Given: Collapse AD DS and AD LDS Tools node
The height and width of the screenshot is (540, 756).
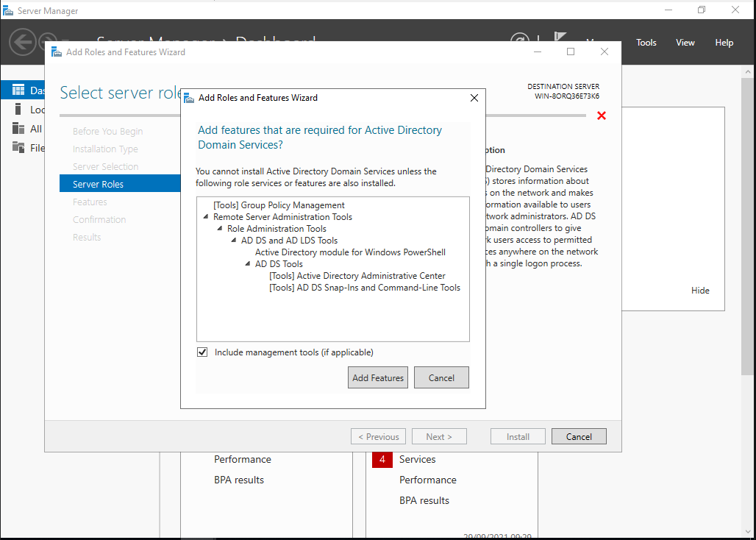Looking at the screenshot, I should pos(234,240).
